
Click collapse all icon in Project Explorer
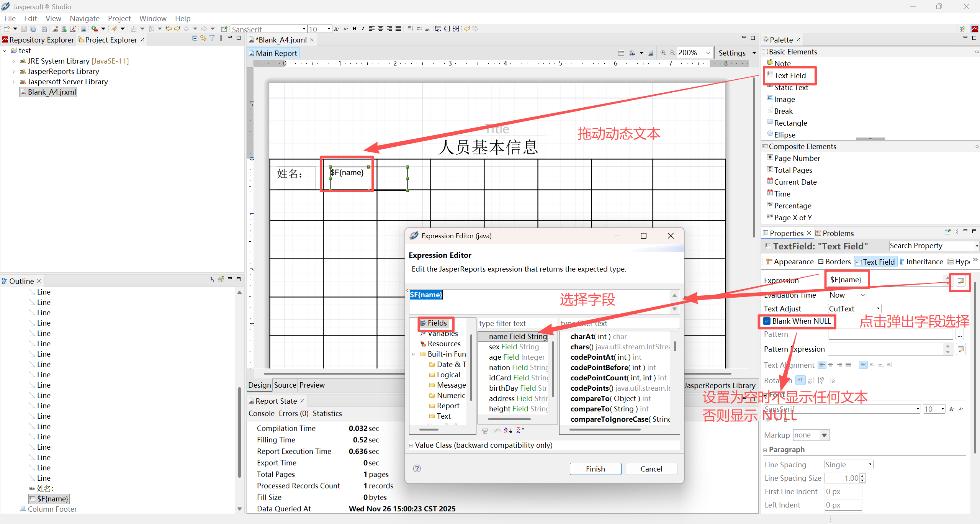(195, 38)
